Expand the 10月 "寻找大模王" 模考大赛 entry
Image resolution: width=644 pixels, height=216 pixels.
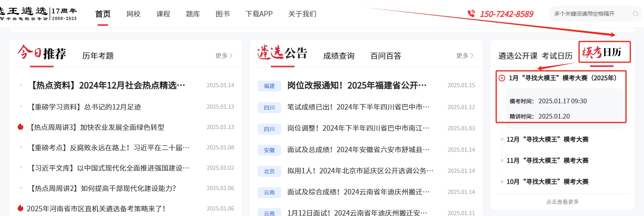click(x=547, y=182)
